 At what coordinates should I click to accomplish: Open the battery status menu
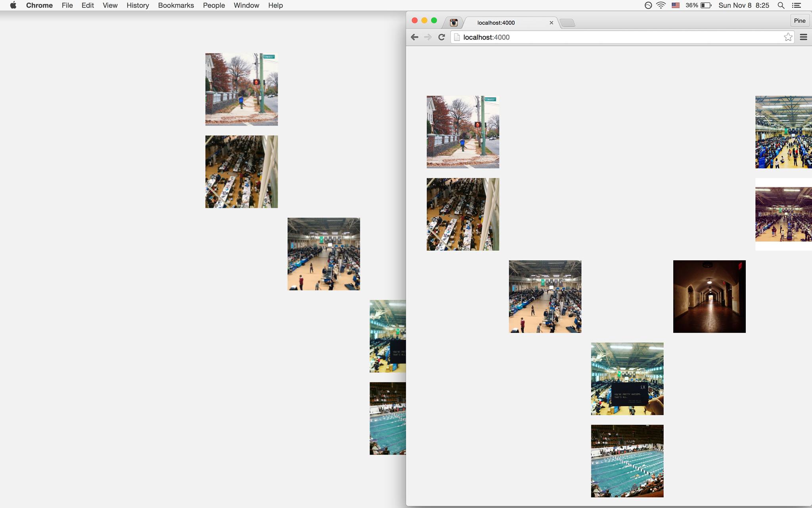[706, 5]
